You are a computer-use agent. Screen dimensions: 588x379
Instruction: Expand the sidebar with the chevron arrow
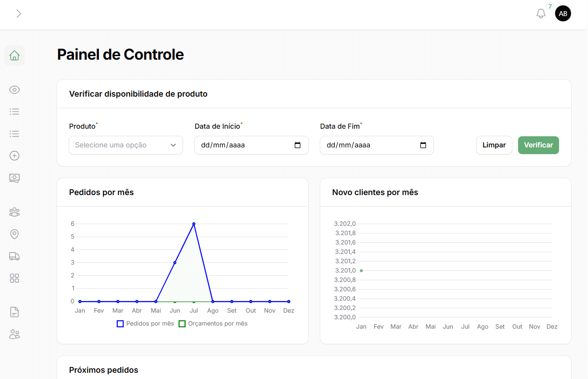click(19, 13)
